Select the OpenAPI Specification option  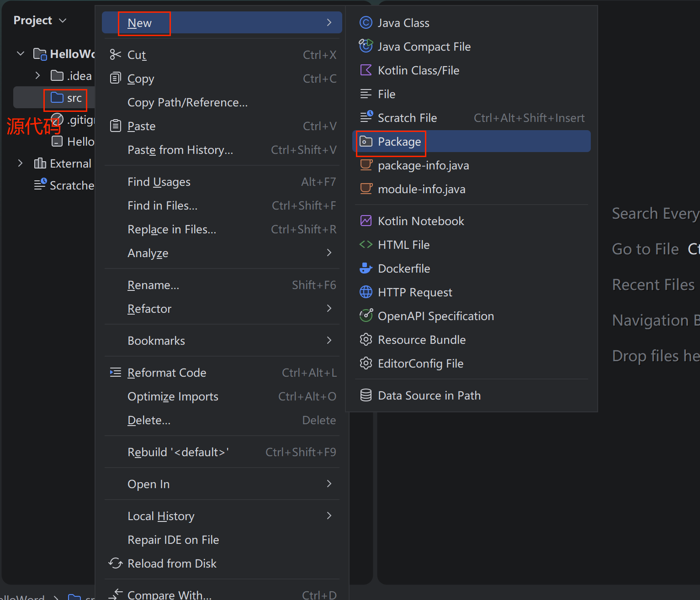click(435, 316)
